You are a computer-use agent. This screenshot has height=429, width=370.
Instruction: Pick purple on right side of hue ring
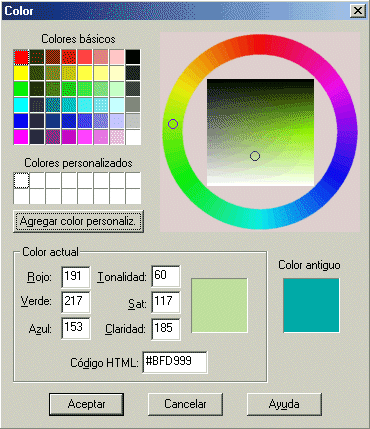pos(347,115)
